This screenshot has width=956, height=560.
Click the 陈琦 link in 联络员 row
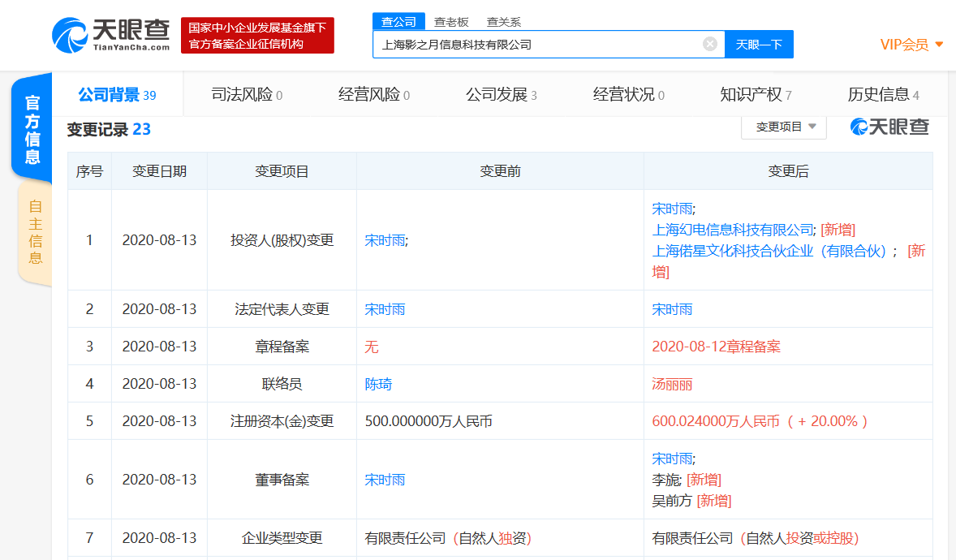378,384
